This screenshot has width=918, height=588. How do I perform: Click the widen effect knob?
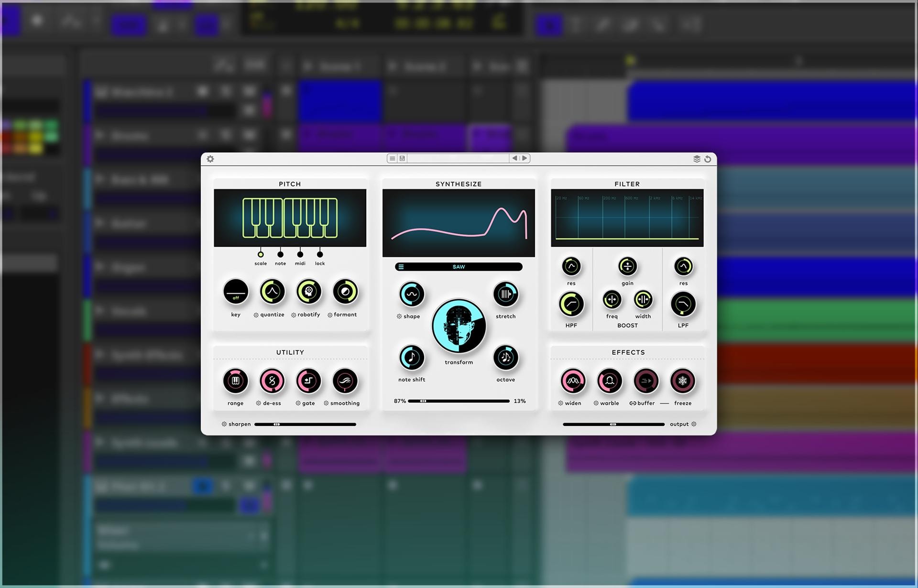coord(573,381)
